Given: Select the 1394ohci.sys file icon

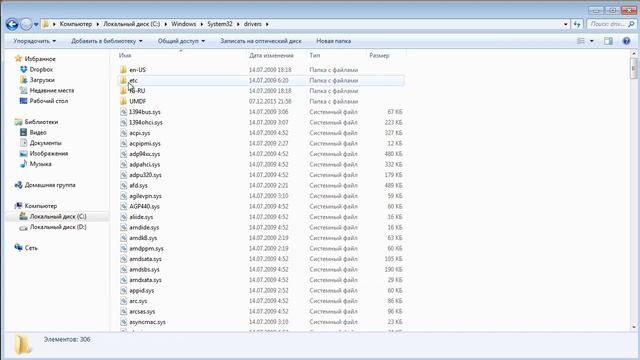Looking at the screenshot, I should click(x=124, y=122).
